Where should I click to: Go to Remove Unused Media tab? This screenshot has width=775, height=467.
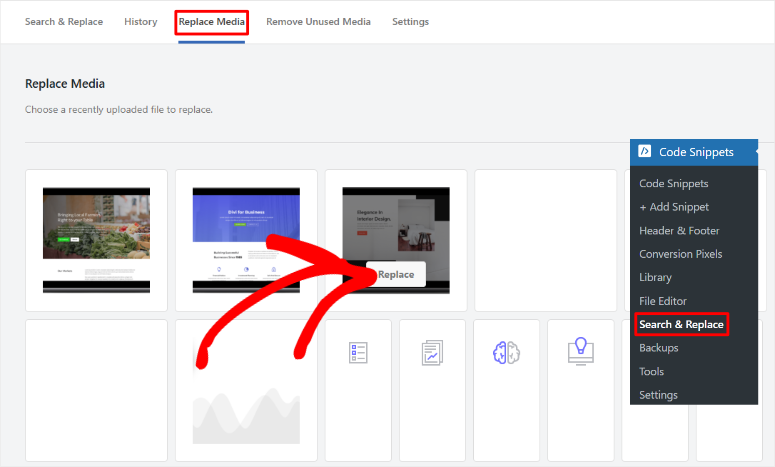(x=318, y=22)
